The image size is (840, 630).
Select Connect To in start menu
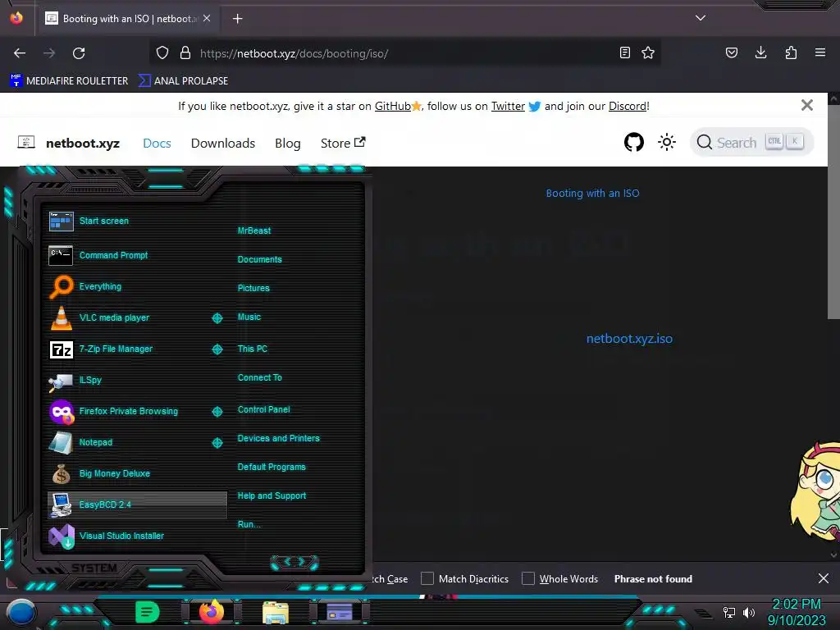[x=260, y=377]
